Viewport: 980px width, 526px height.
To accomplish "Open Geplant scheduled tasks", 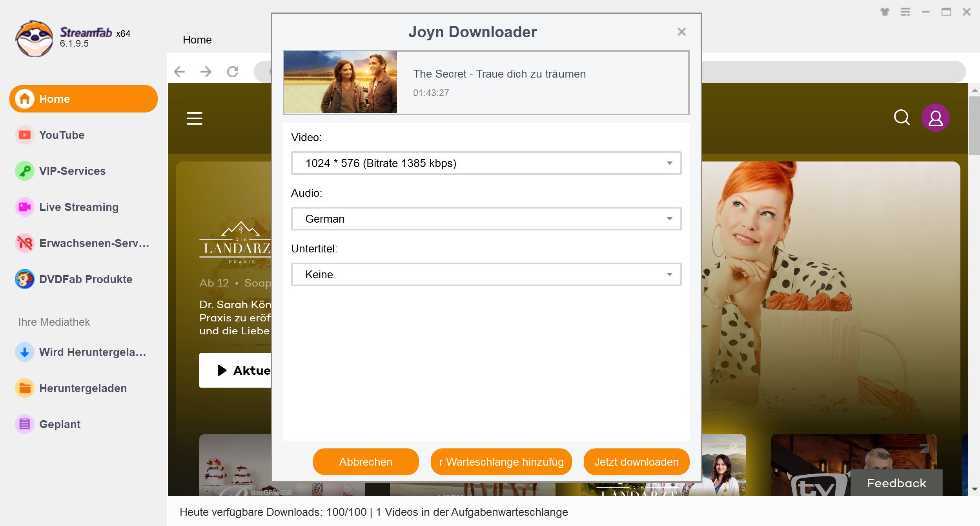I will tap(84, 424).
